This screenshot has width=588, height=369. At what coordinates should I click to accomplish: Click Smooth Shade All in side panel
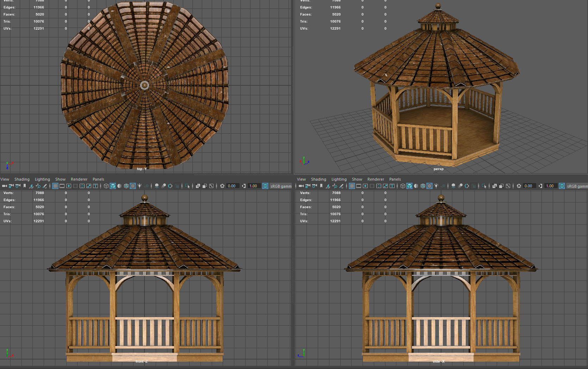(x=409, y=186)
